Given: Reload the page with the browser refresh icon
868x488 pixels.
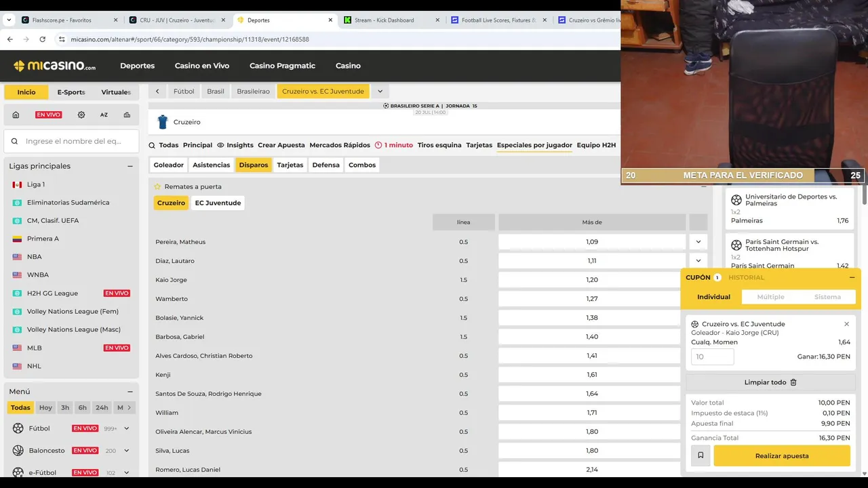Looking at the screenshot, I should pos(42,39).
